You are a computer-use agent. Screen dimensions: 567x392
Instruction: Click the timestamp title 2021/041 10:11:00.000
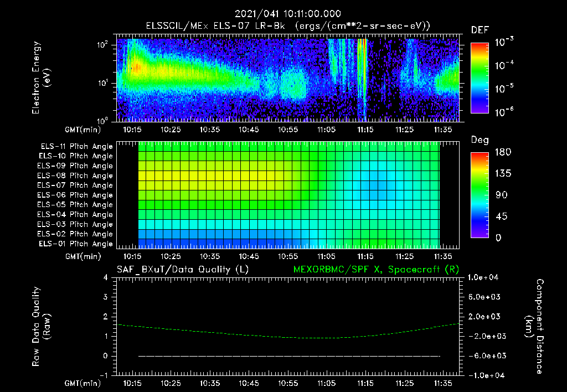point(288,14)
